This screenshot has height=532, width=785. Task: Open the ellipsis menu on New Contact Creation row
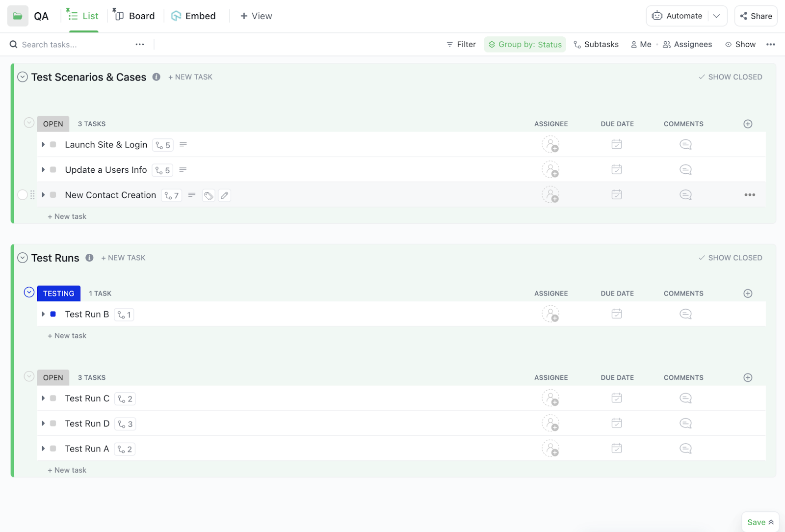(x=750, y=195)
